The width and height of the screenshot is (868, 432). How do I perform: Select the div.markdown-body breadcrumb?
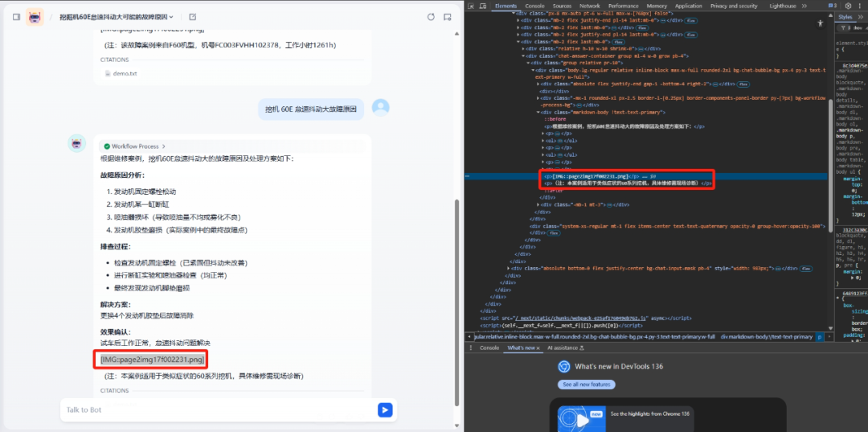(x=767, y=337)
